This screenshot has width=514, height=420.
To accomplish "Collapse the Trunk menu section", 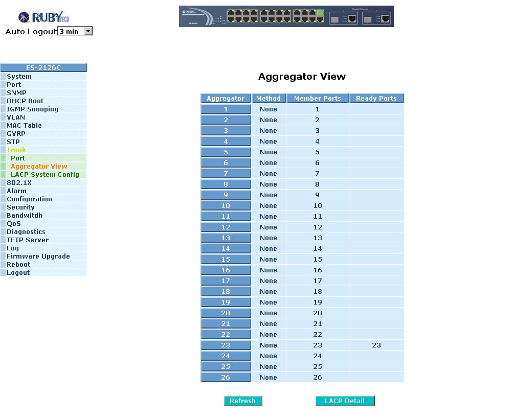I will (16, 150).
